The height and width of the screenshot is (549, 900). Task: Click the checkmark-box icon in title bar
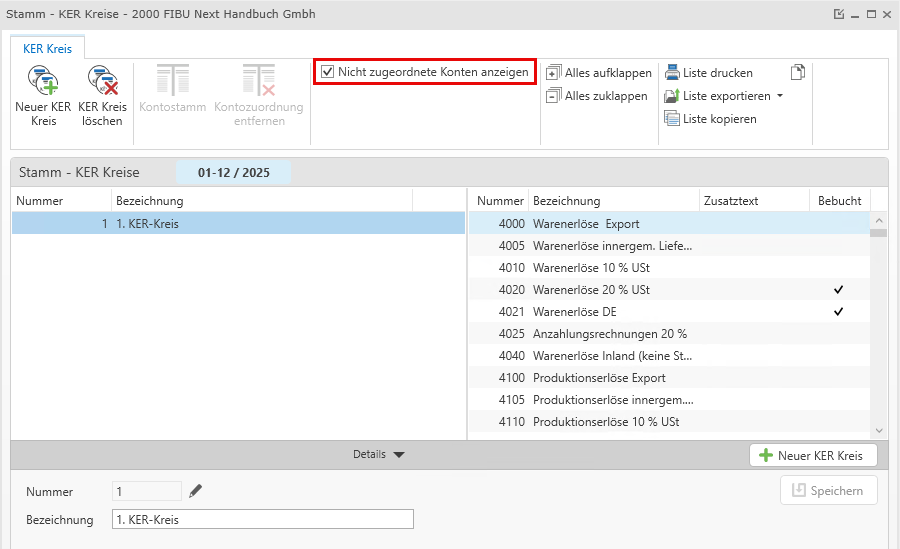[x=838, y=14]
